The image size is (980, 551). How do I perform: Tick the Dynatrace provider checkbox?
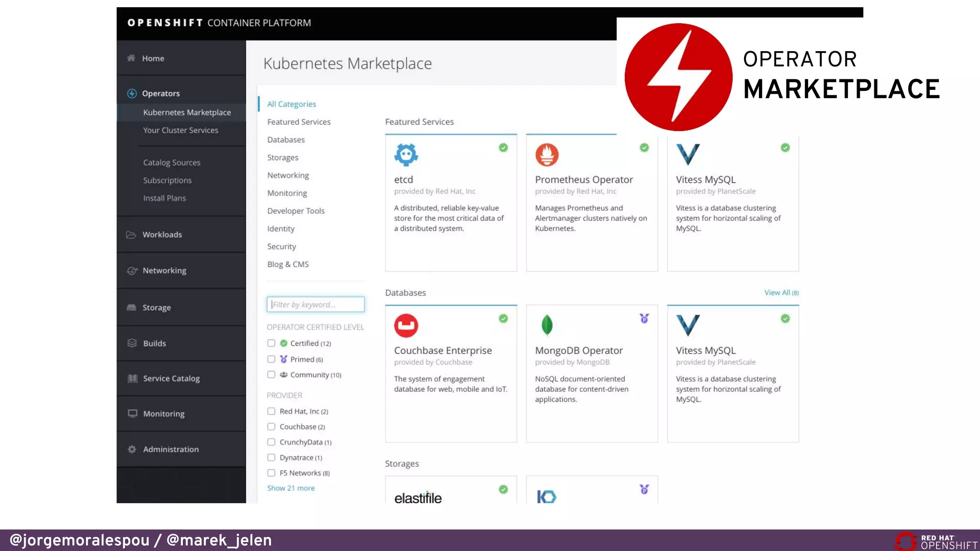click(271, 457)
